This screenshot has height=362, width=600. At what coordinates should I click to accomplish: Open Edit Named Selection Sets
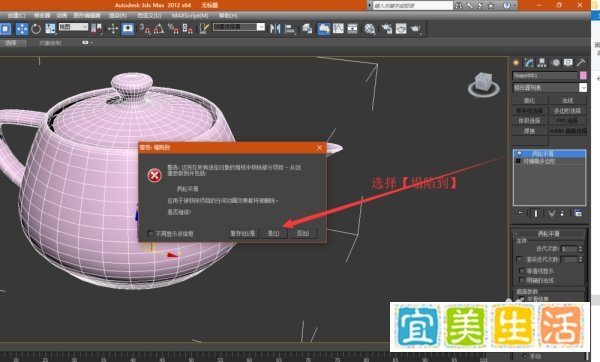204,29
